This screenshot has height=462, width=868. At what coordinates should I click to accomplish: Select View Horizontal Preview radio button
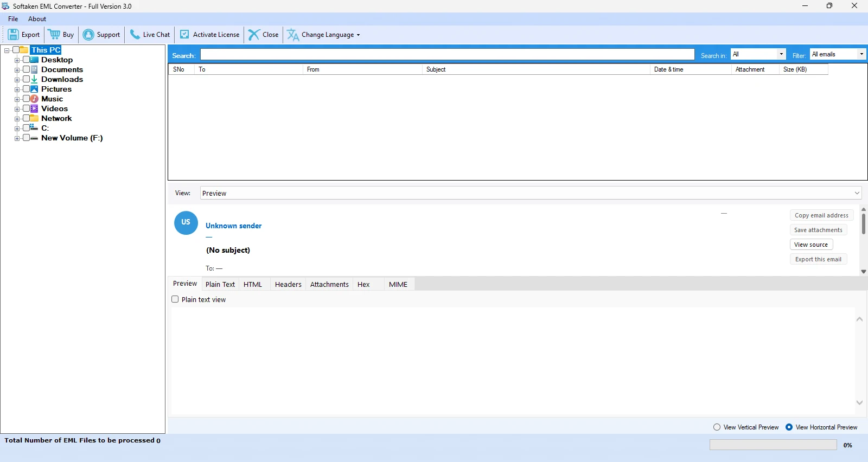[x=789, y=427]
